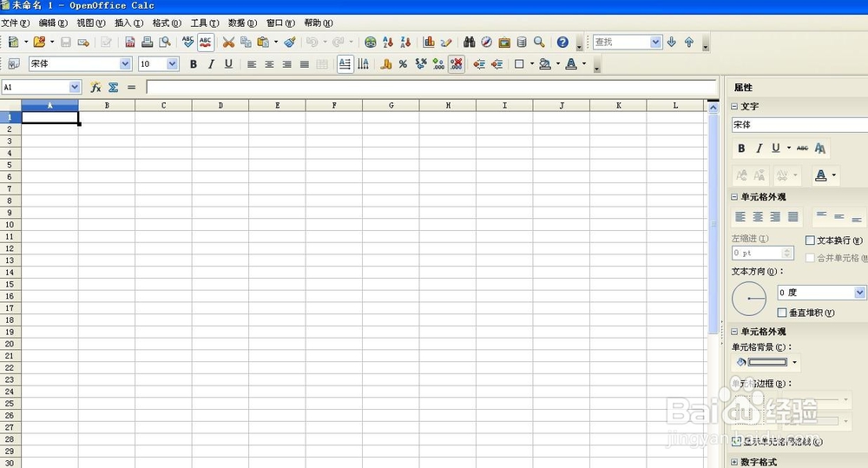Open the 插入 menu

click(129, 23)
